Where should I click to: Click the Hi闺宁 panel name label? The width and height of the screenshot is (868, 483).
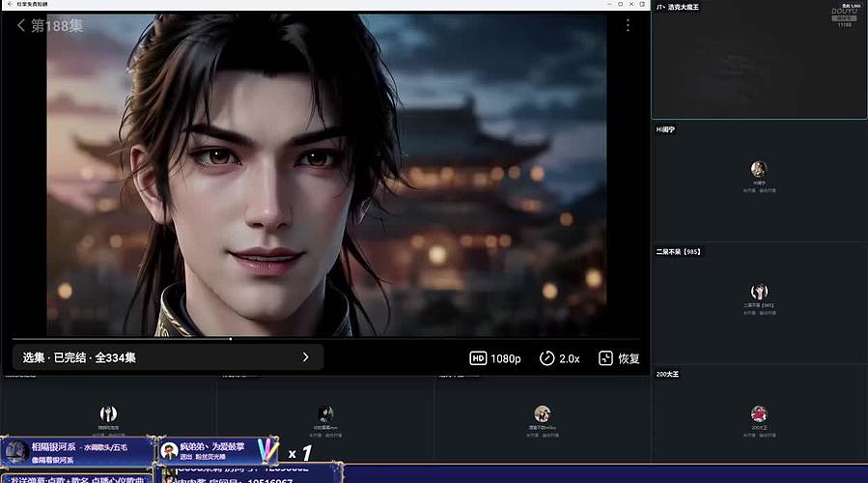665,129
